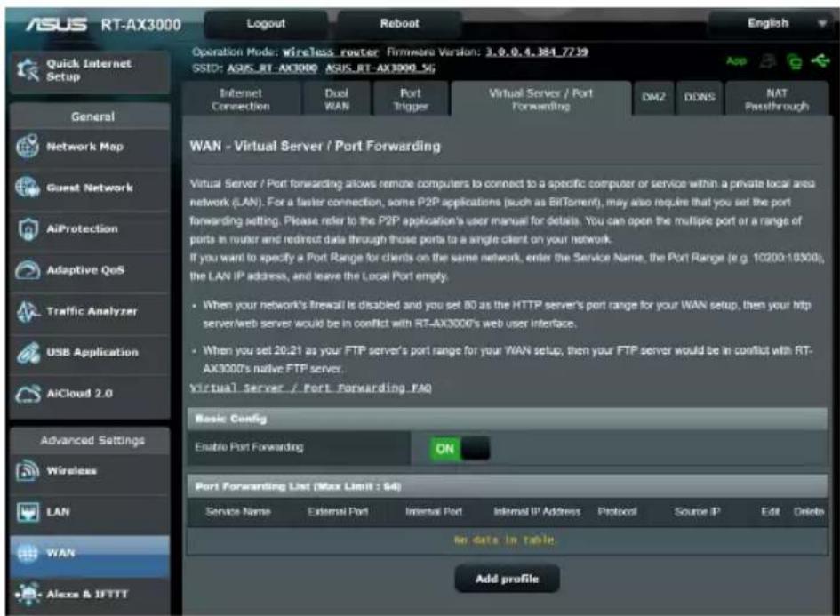Click the Protocol column header
The image size is (840, 616).
pos(617,511)
